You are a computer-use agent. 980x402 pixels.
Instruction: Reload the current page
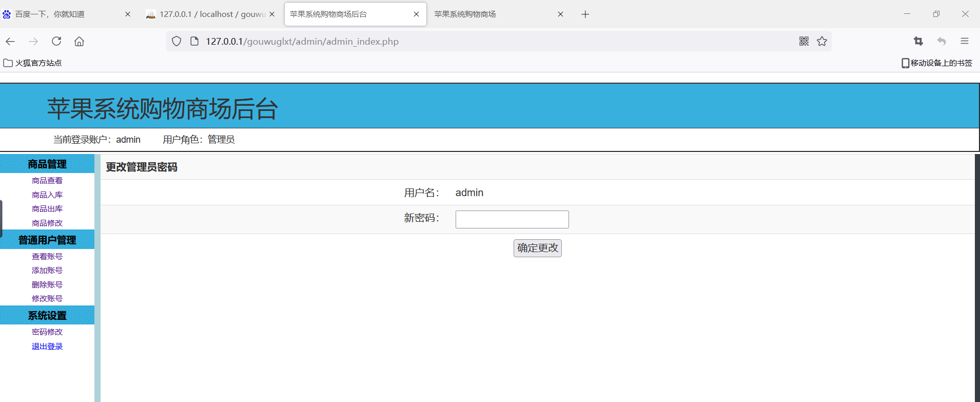(x=56, y=42)
